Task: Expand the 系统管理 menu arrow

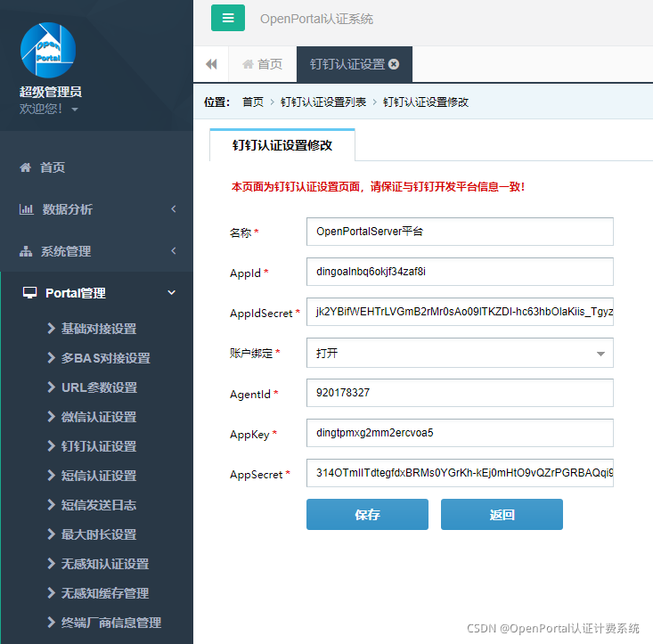Action: point(174,250)
